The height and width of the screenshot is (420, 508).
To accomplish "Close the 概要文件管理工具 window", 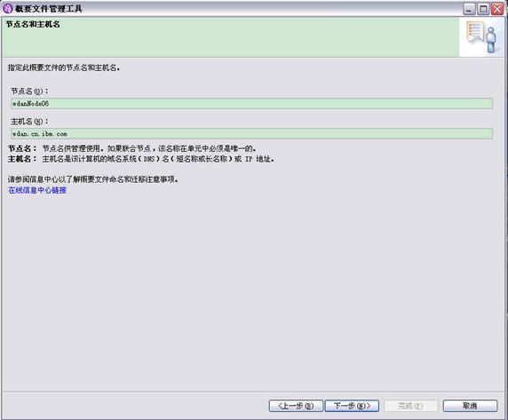I will click(x=497, y=9).
